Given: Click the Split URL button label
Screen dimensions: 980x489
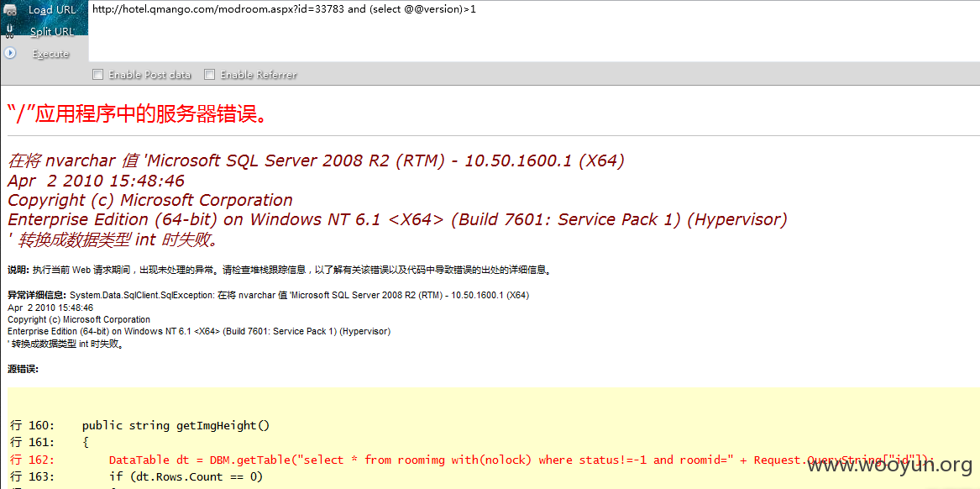Looking at the screenshot, I should (x=53, y=32).
